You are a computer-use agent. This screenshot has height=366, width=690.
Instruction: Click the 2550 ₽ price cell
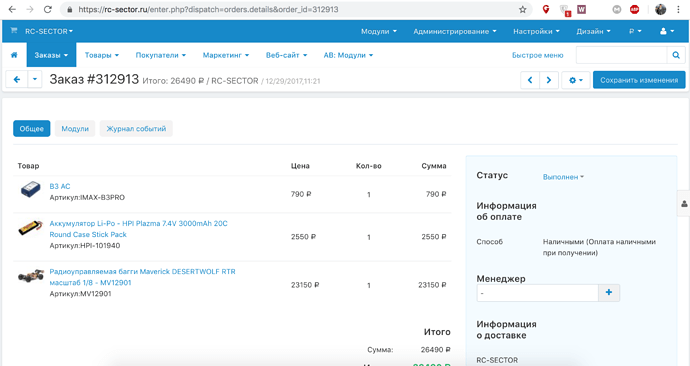(x=303, y=237)
